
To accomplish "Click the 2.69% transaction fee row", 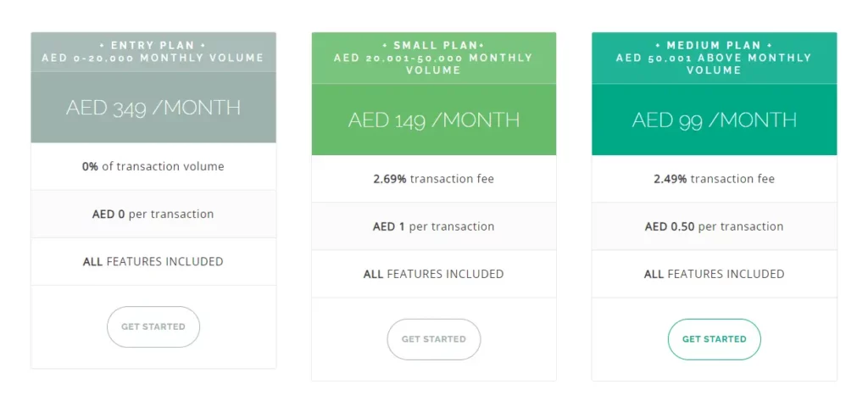I will coord(434,179).
